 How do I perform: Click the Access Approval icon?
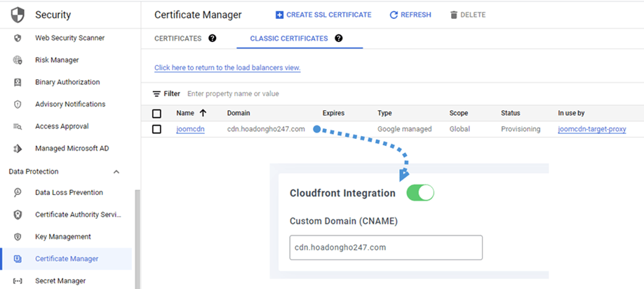(x=18, y=127)
